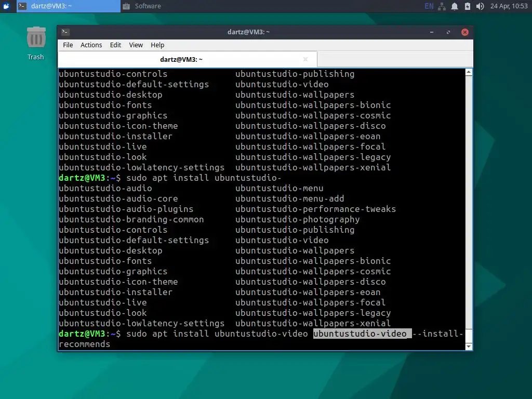Click 'ubuntustudio-branding-common' in the listing
This screenshot has height=399, width=532.
coord(131,220)
